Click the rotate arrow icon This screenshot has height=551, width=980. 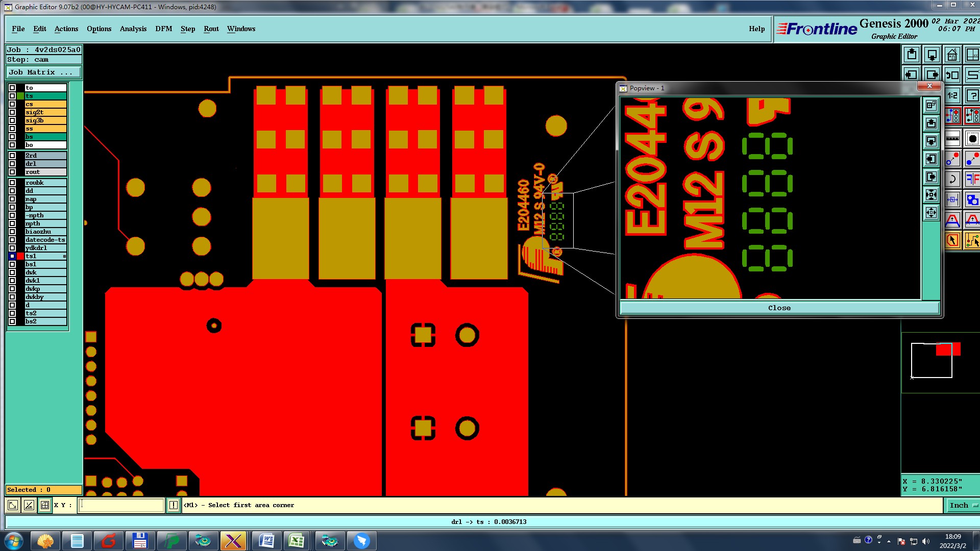(952, 179)
